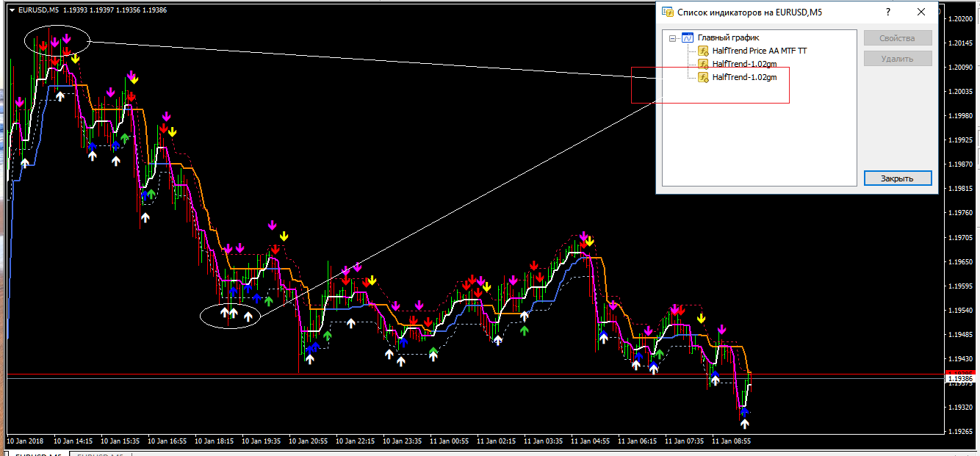Click the 10 Jan 14:15 time axis label
The image size is (980, 456).
coord(73,442)
